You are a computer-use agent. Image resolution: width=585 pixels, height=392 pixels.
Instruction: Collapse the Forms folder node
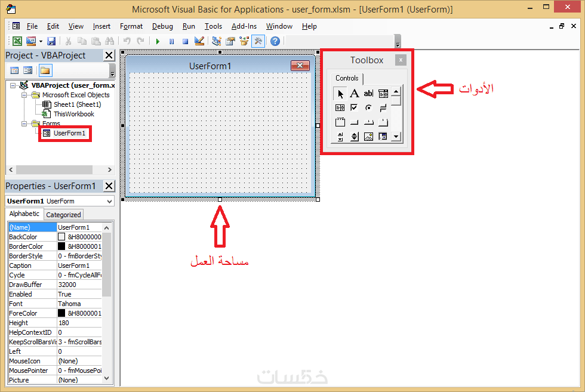[x=24, y=124]
